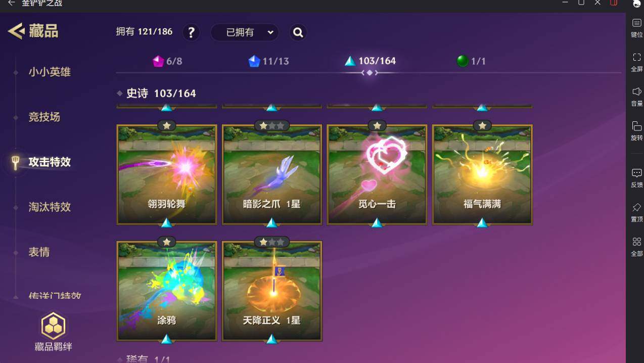Select the 小小英雄 category
This screenshot has height=363, width=644.
click(x=50, y=72)
